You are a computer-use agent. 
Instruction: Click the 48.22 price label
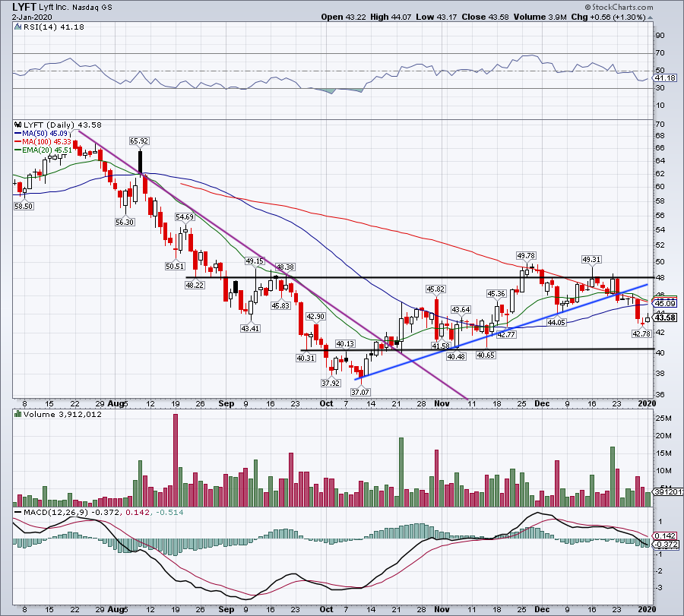click(195, 285)
